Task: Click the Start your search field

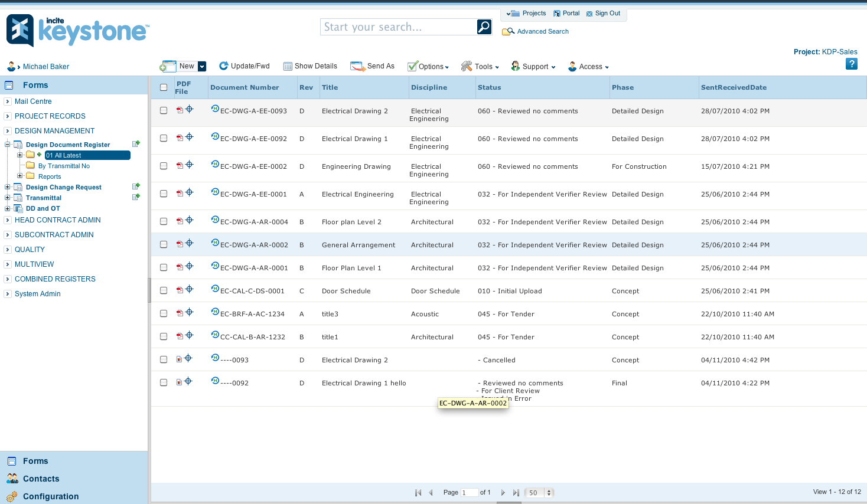Action: (x=398, y=27)
